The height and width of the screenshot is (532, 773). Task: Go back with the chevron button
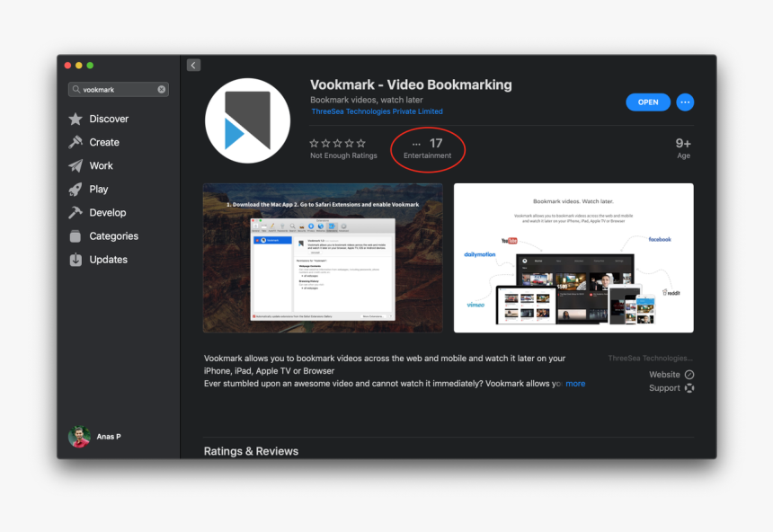(193, 65)
